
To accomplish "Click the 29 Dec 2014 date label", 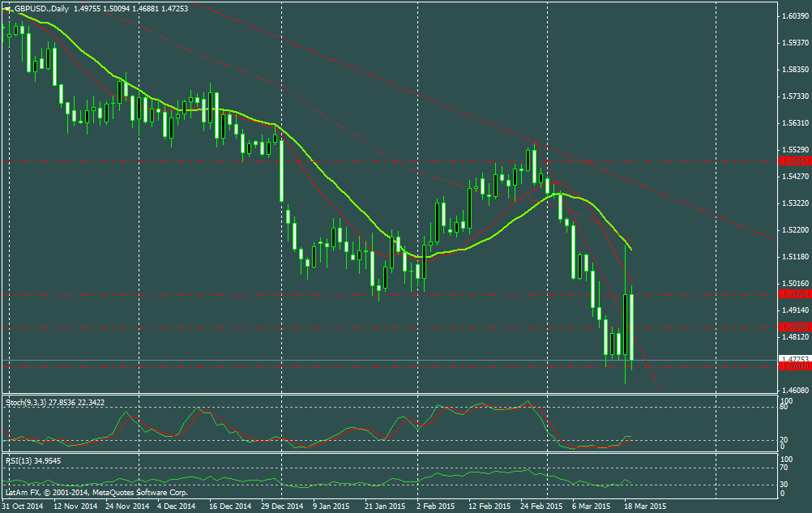I will [281, 507].
